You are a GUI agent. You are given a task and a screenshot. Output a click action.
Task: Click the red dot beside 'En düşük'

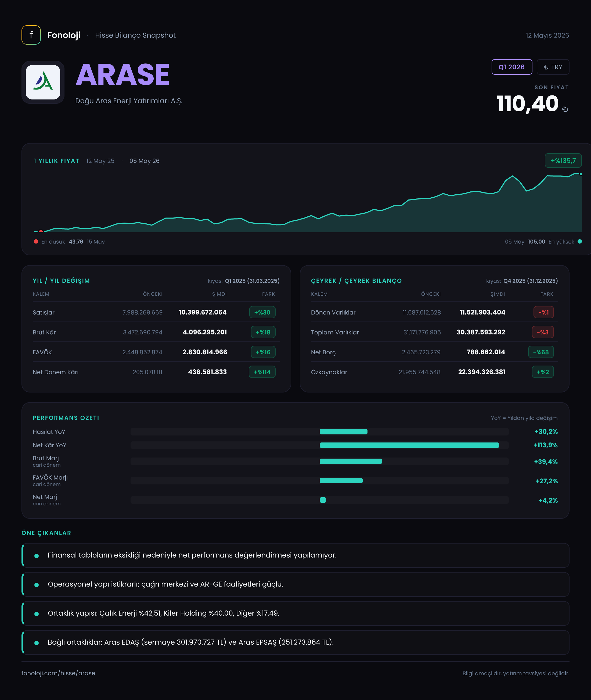click(36, 241)
